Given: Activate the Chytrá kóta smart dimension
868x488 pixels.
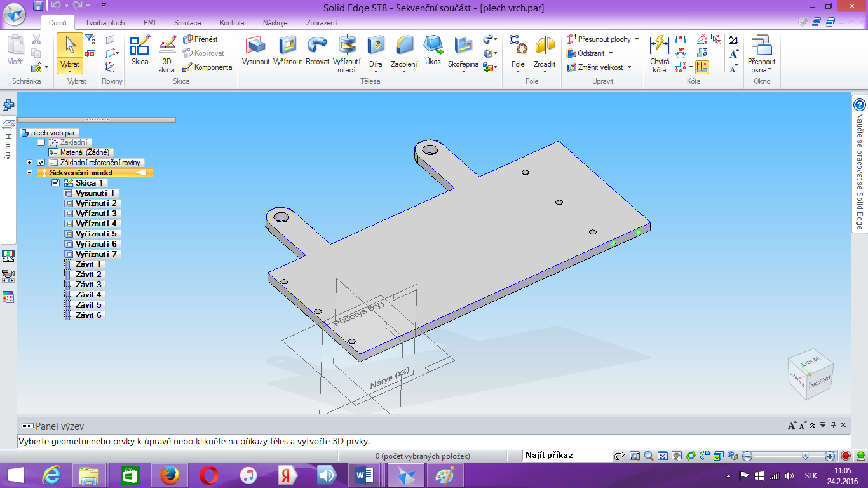Looking at the screenshot, I should tap(660, 54).
